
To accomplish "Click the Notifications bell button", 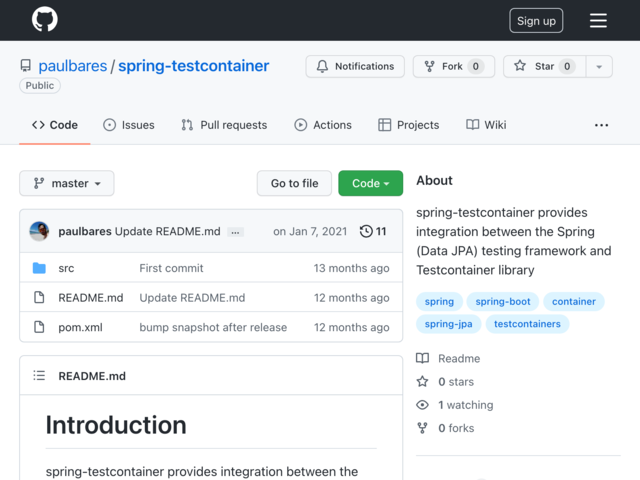I will tap(355, 66).
